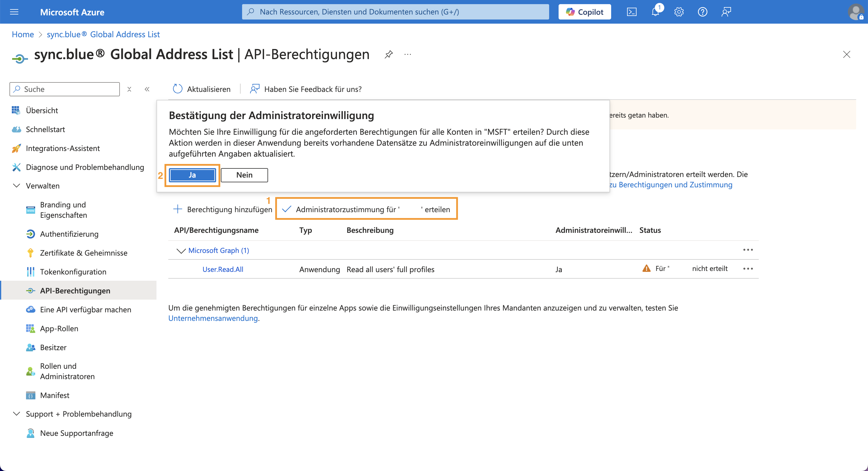Focus the global resource search box

(x=395, y=12)
